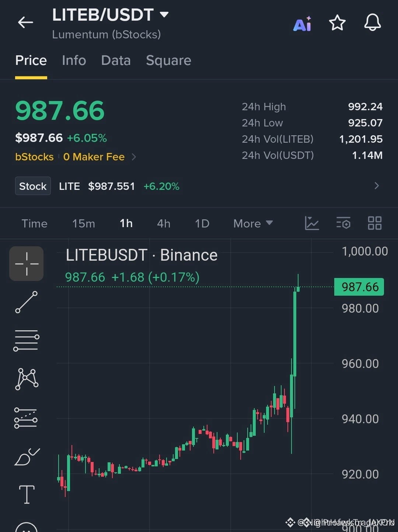Select the 15m interval
398x532 pixels.
84,223
